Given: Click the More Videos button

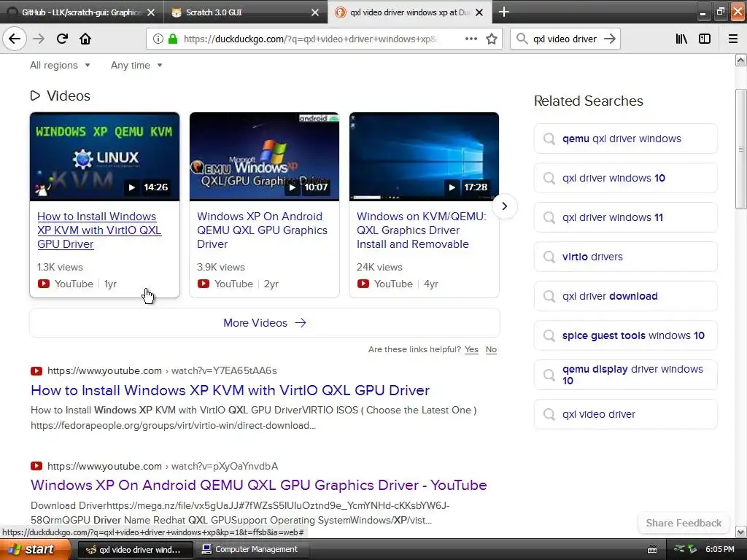Looking at the screenshot, I should [264, 323].
